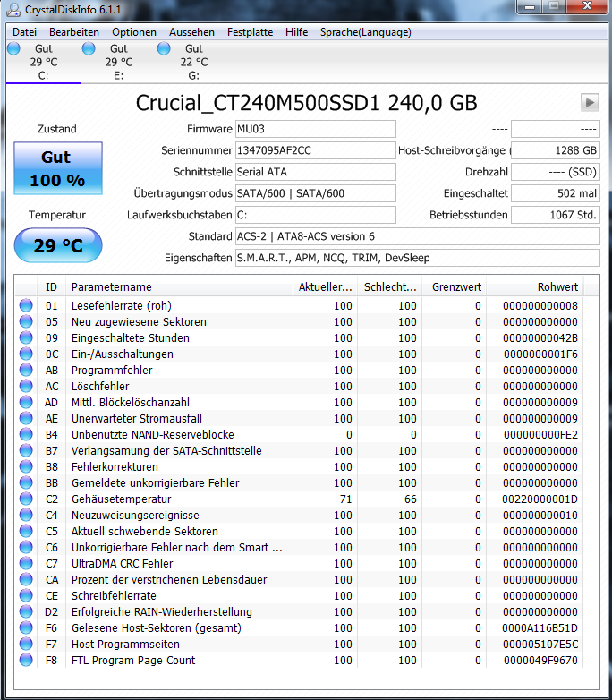Screen dimensions: 612x700
Task: Click the status orb of Verlangsamung der SATA-Schnittstelle
Action: (x=26, y=450)
